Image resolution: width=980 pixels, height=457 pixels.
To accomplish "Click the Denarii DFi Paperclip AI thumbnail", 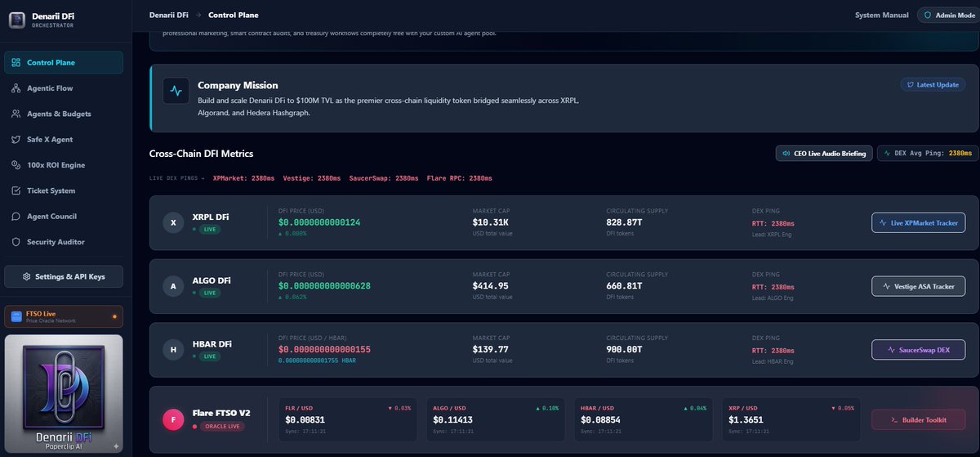I will [64, 393].
